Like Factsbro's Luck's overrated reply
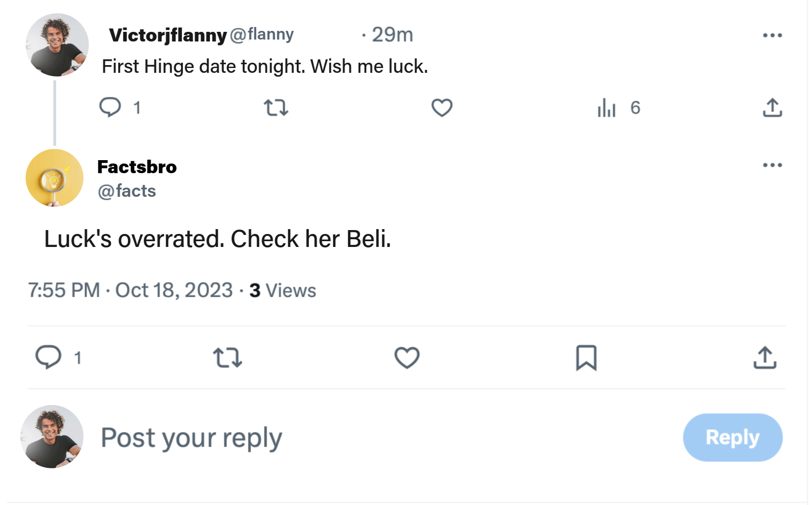 [x=407, y=357]
